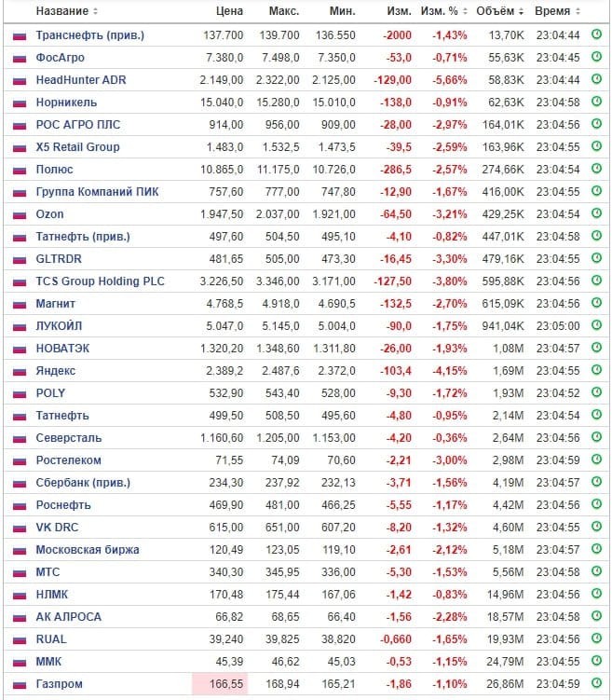Click the Макс. column header
This screenshot has width=612, height=700.
tap(284, 11)
